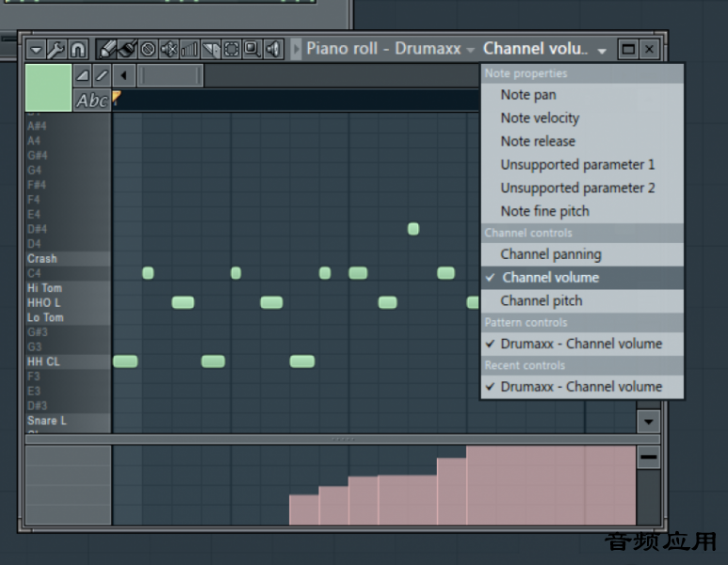Click the note on the D#4 row
This screenshot has height=565, width=728.
coord(413,229)
